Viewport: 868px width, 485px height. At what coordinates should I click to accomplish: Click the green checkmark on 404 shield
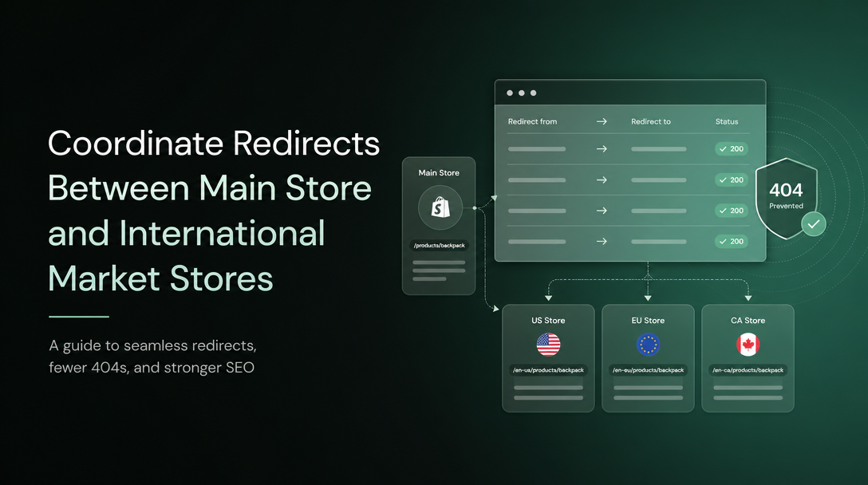click(x=813, y=224)
